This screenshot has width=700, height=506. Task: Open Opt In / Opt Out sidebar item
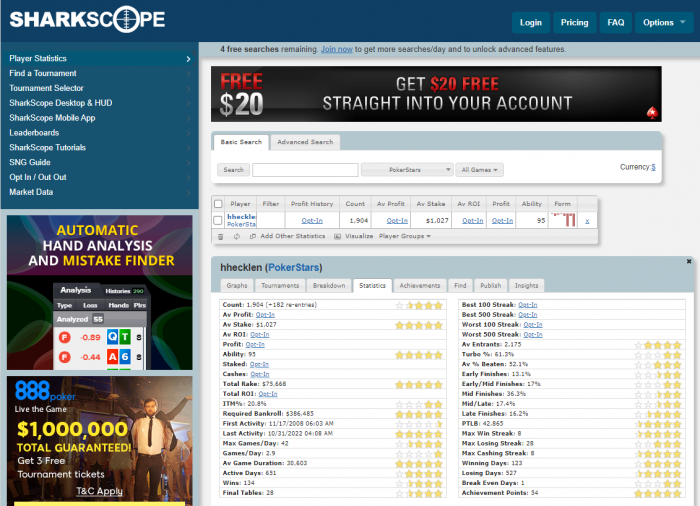pos(100,177)
